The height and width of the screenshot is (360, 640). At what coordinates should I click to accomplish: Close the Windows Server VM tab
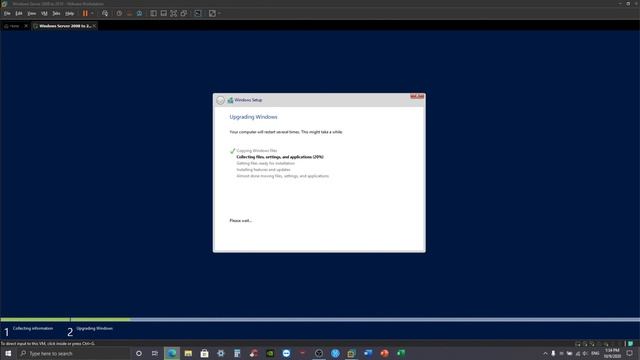(94, 26)
